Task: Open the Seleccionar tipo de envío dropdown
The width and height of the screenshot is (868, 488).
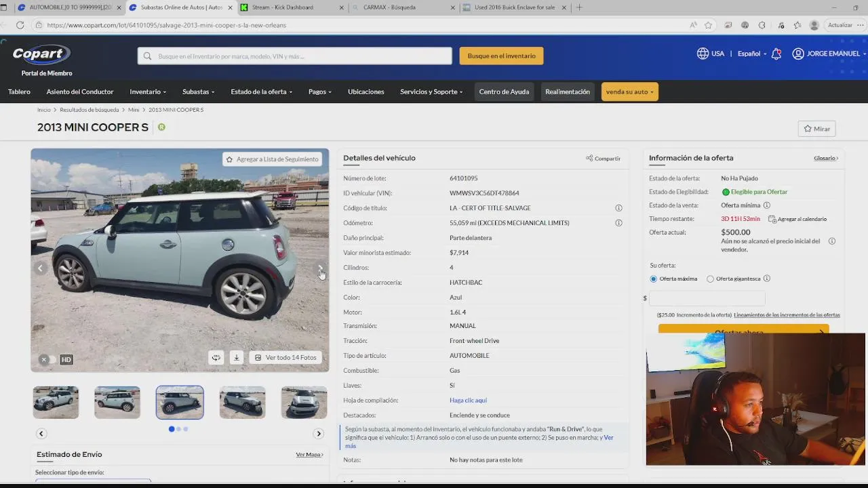Action: pyautogui.click(x=93, y=481)
